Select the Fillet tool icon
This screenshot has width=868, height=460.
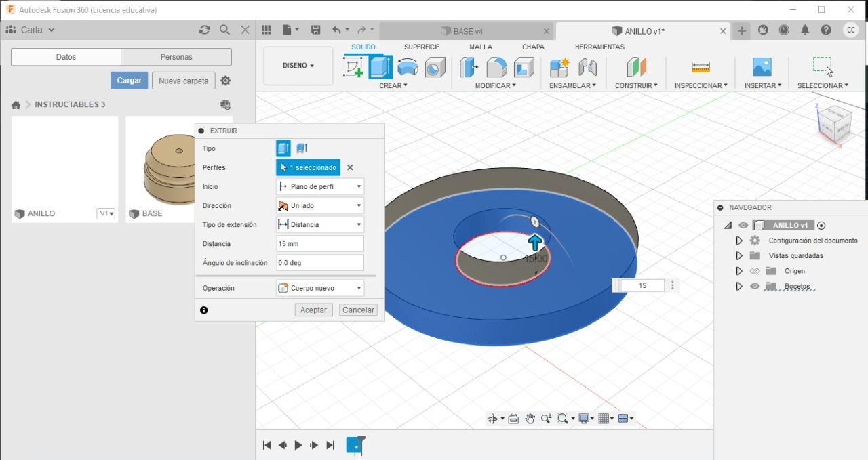click(496, 66)
